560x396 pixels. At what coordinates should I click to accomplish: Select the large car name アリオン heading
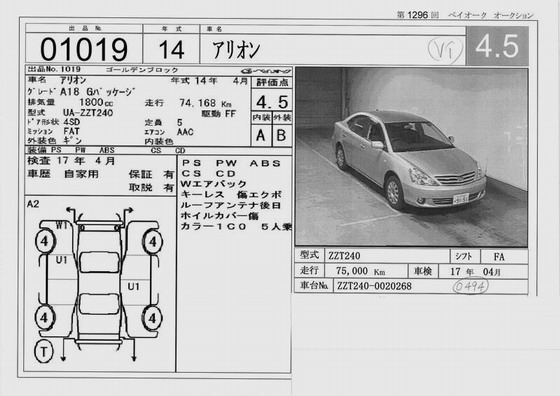tap(236, 50)
